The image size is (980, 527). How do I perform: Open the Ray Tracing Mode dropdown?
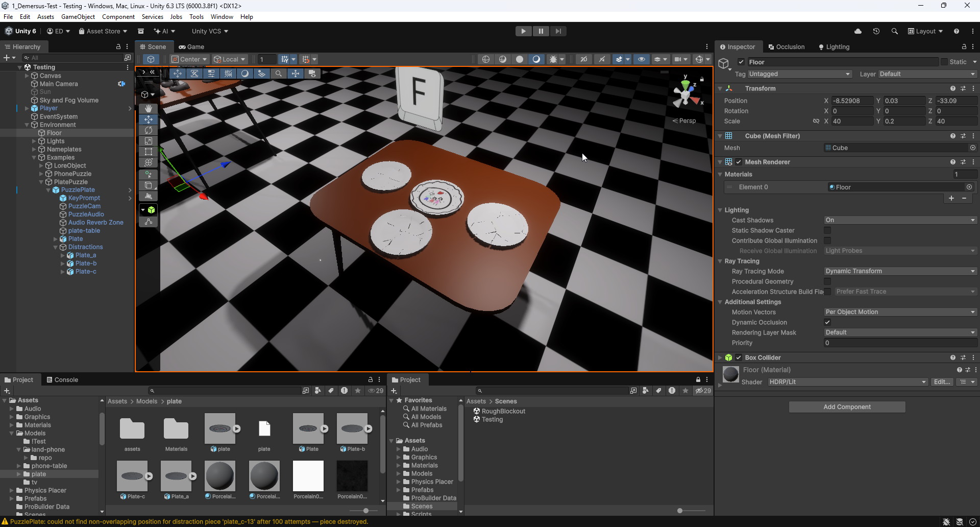point(900,271)
